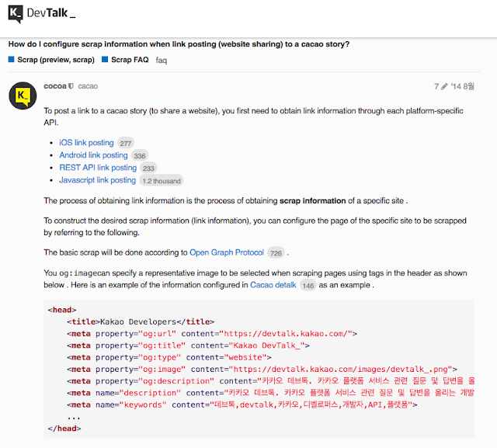
Task: Open the iOS link posting link
Action: coord(86,143)
